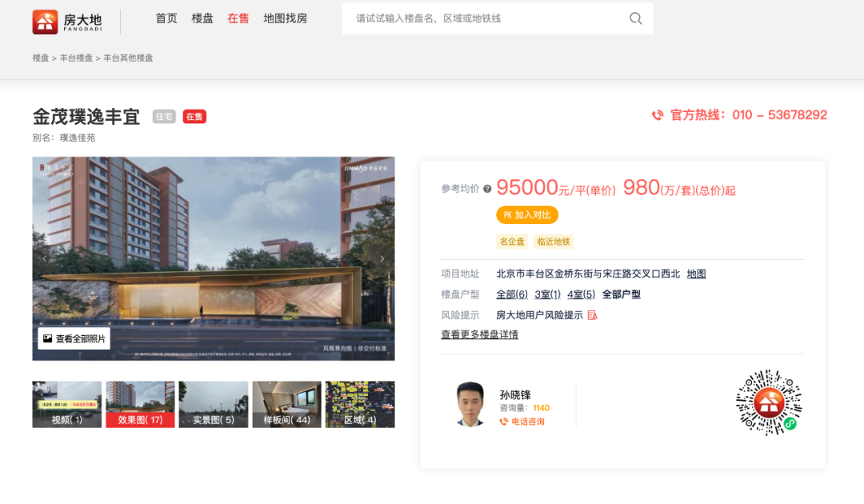Open 查看更多楼盘详情 link
Screen dimensions: 864x504
(479, 334)
